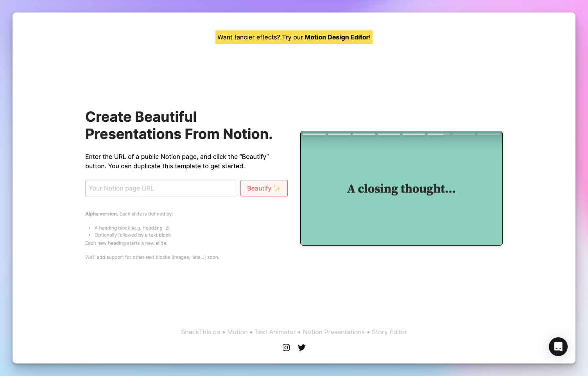
Task: Open the Motion footer link
Action: 237,332
